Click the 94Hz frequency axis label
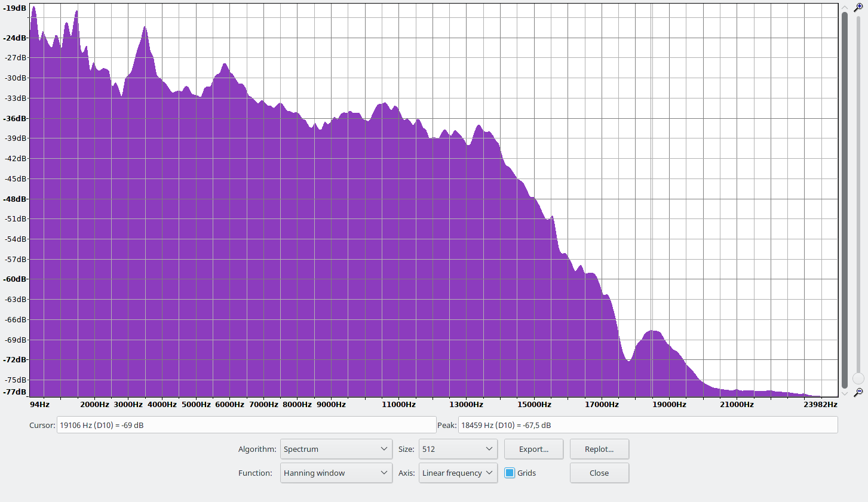This screenshot has width=868, height=502. pos(39,404)
